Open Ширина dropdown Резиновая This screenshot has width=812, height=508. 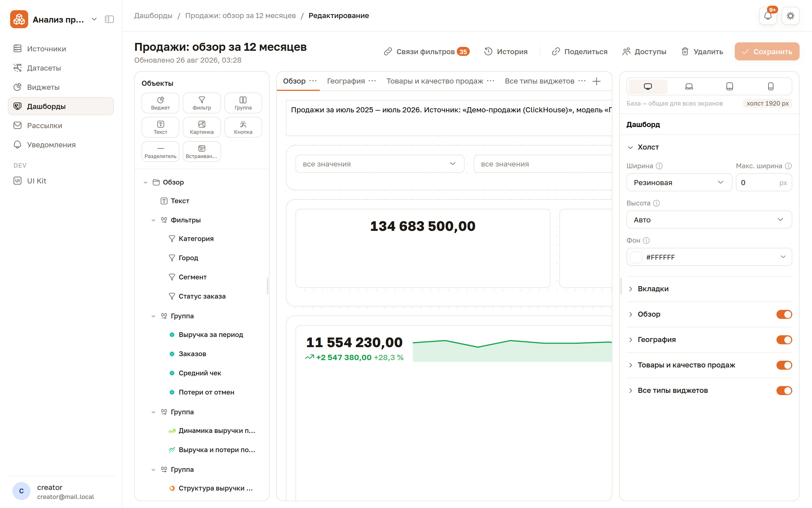pos(679,182)
